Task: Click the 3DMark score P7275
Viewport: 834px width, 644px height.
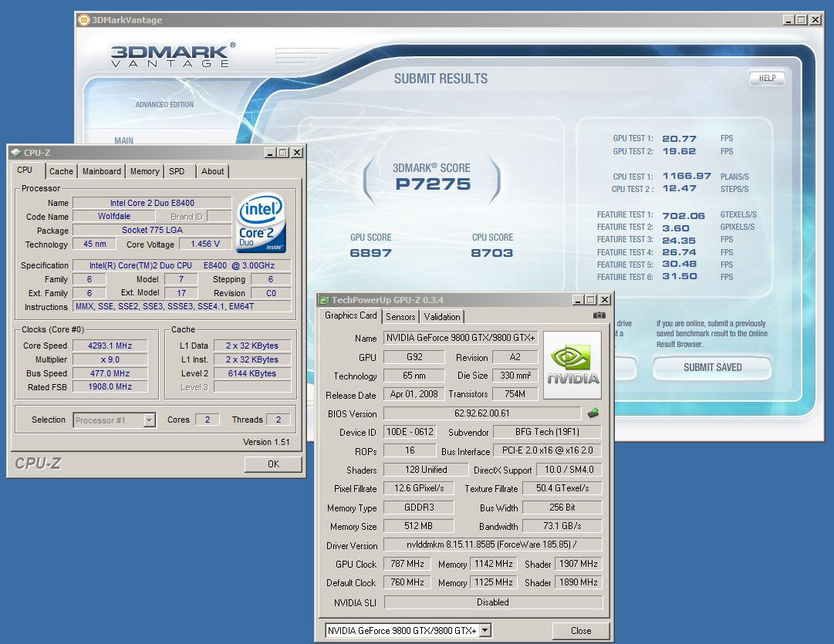Action: (433, 184)
